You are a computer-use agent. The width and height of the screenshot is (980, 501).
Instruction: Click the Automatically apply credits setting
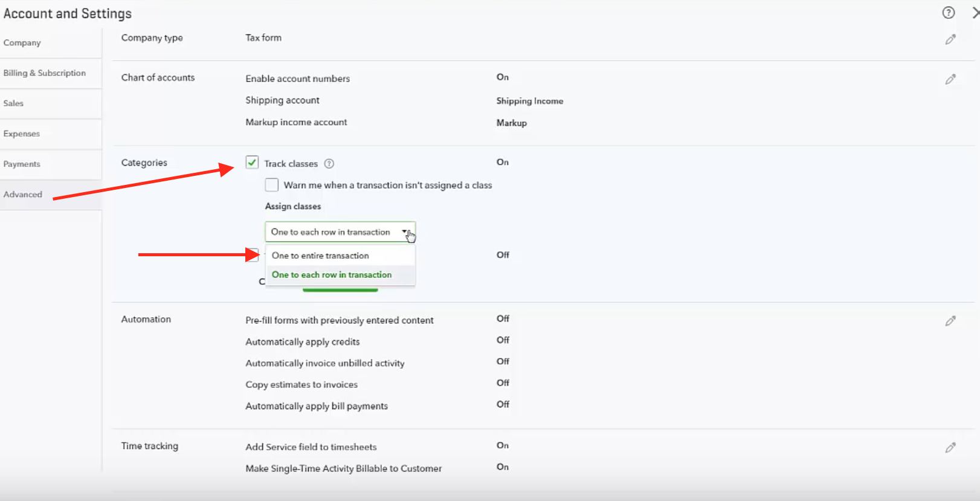click(x=302, y=342)
